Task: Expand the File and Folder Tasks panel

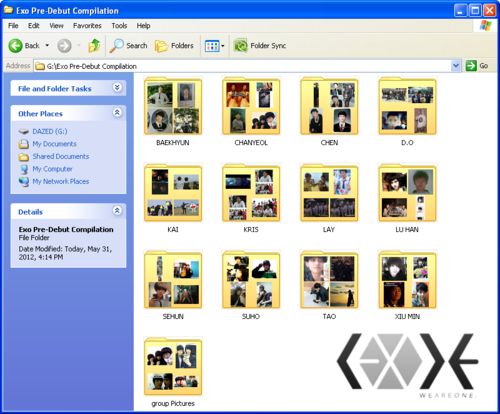Action: click(x=117, y=88)
